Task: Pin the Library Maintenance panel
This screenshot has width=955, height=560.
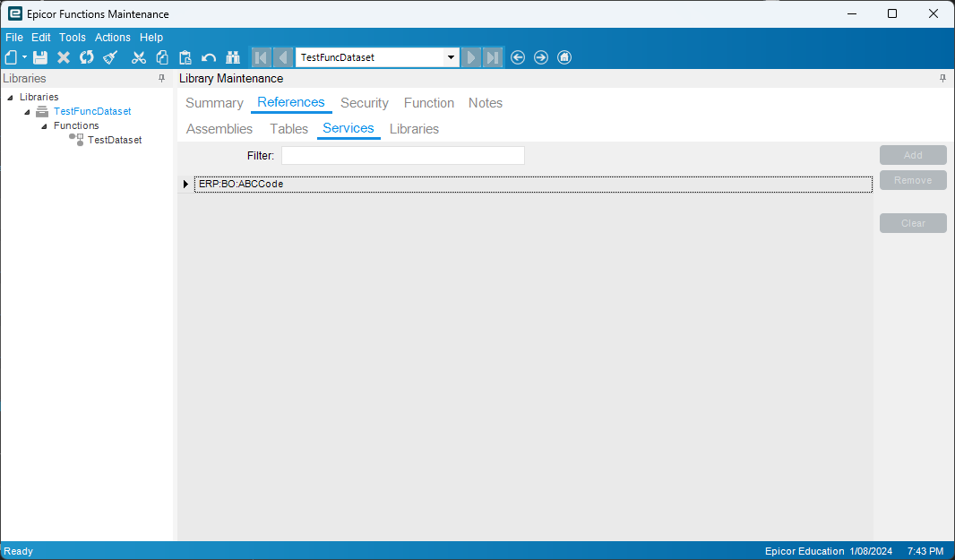Action: [x=942, y=78]
